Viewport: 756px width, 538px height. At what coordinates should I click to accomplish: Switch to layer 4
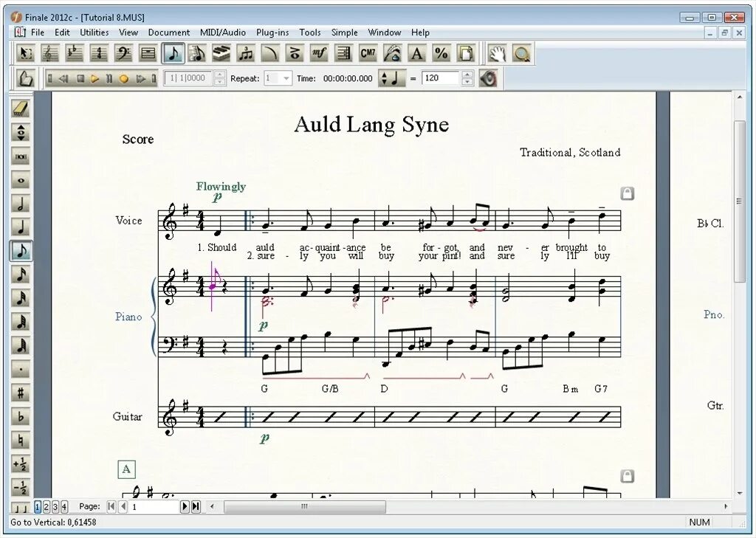(x=64, y=507)
